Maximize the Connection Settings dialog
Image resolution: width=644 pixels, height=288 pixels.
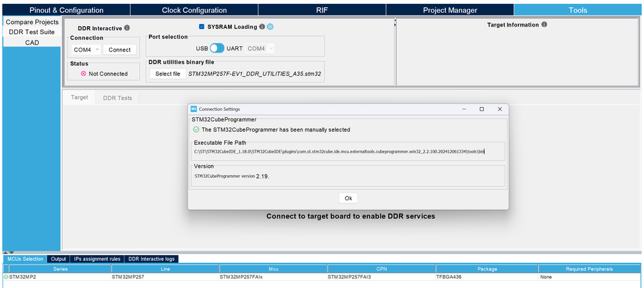pyautogui.click(x=482, y=109)
